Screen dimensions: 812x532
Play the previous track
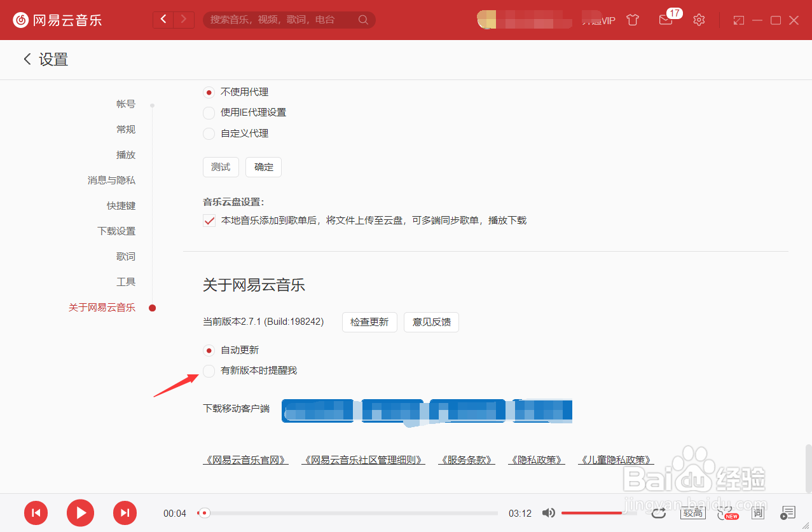[x=36, y=512]
